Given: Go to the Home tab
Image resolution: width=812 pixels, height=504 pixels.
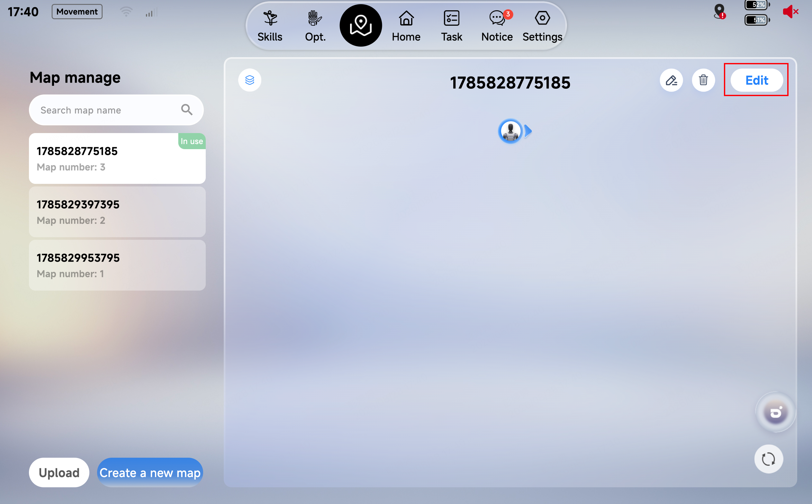Looking at the screenshot, I should pos(406,26).
